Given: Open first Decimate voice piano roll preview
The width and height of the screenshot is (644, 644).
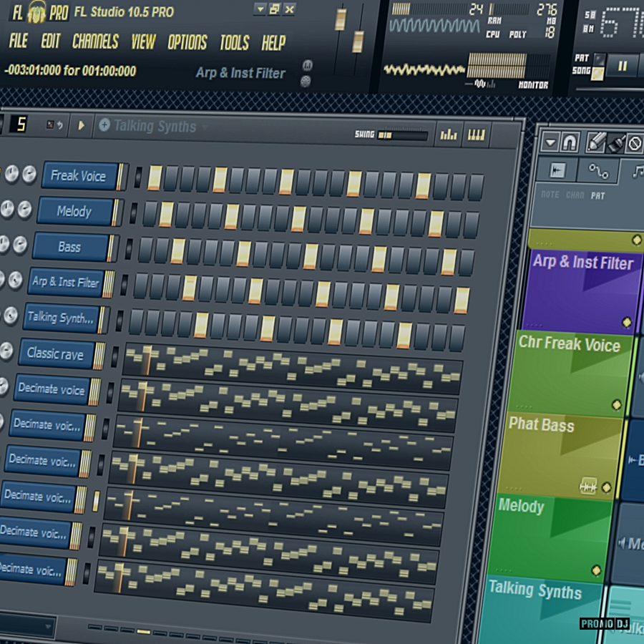Looking at the screenshot, I should click(288, 404).
